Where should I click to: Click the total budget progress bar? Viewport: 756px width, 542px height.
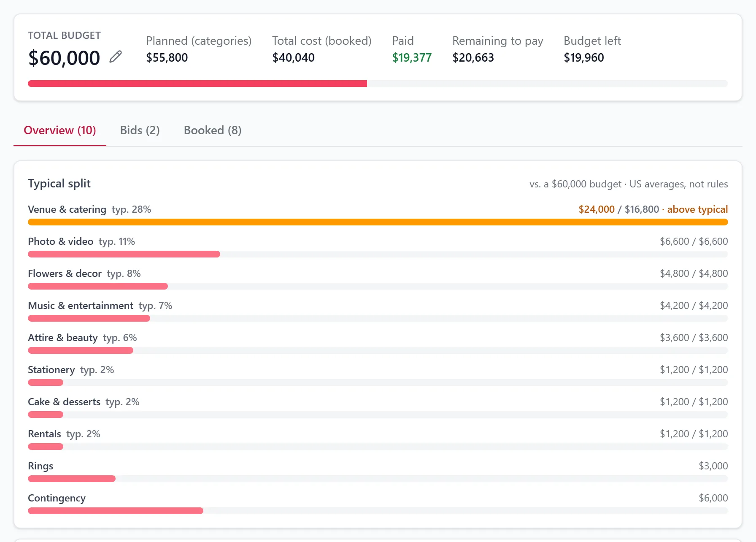tap(378, 84)
